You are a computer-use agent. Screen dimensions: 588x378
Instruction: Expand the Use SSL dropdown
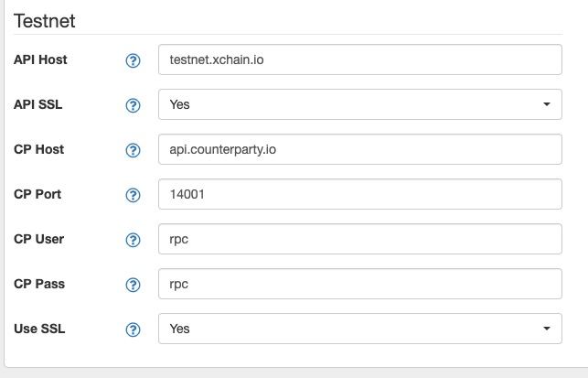360,329
